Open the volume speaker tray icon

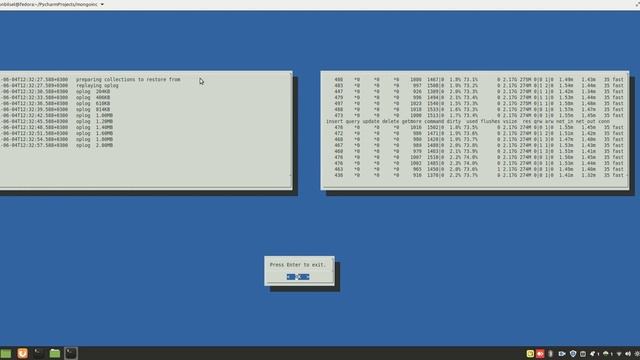pos(628,354)
